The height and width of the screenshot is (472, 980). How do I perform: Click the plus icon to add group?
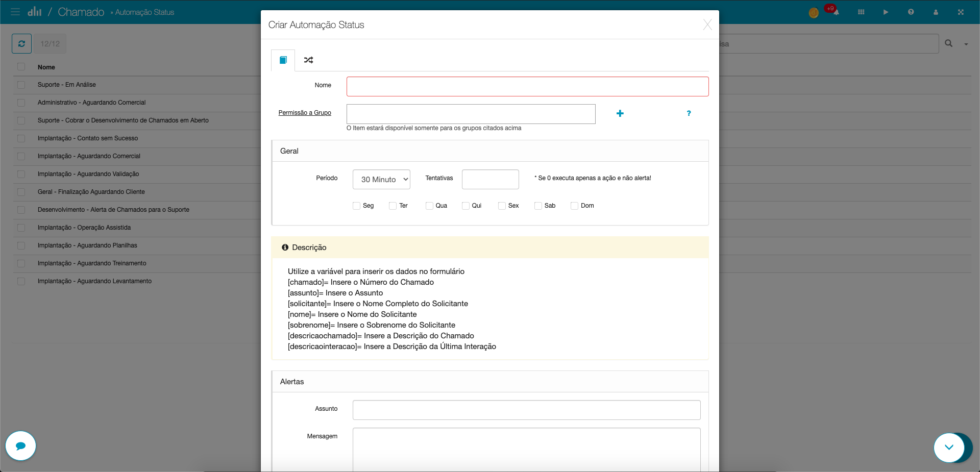[620, 113]
